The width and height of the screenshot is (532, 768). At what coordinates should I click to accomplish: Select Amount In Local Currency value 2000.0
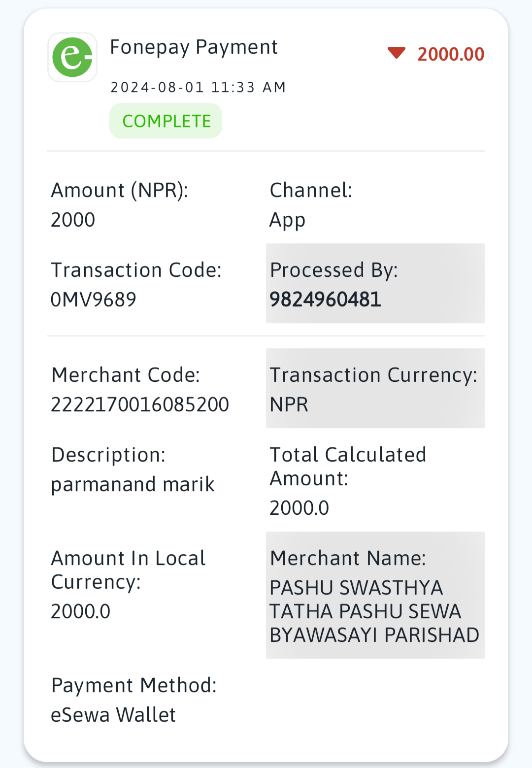click(81, 611)
